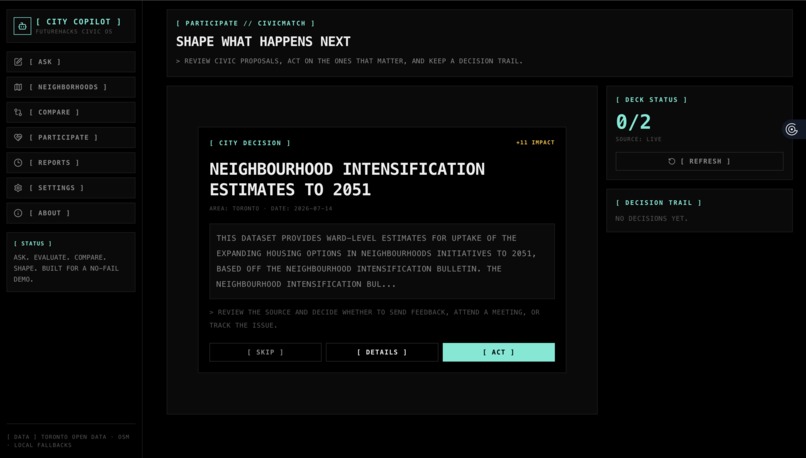Click the 'Review the source and decide' hint
806x458 pixels.
tap(374, 319)
